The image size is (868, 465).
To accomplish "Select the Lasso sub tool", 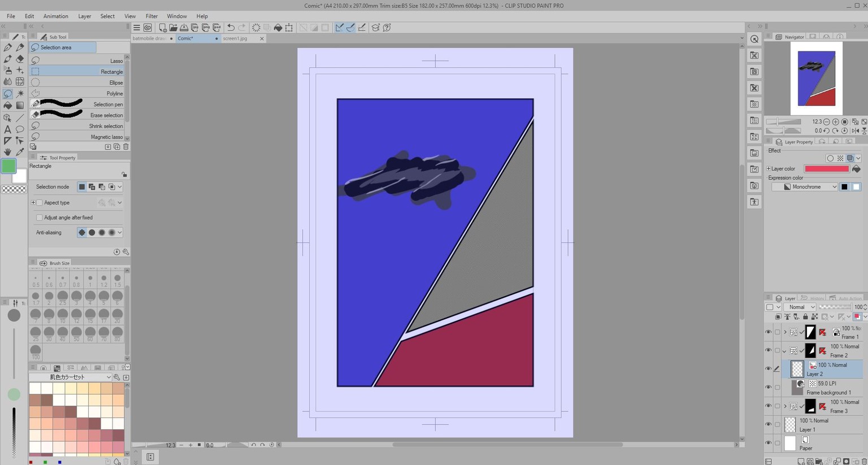I will point(77,60).
